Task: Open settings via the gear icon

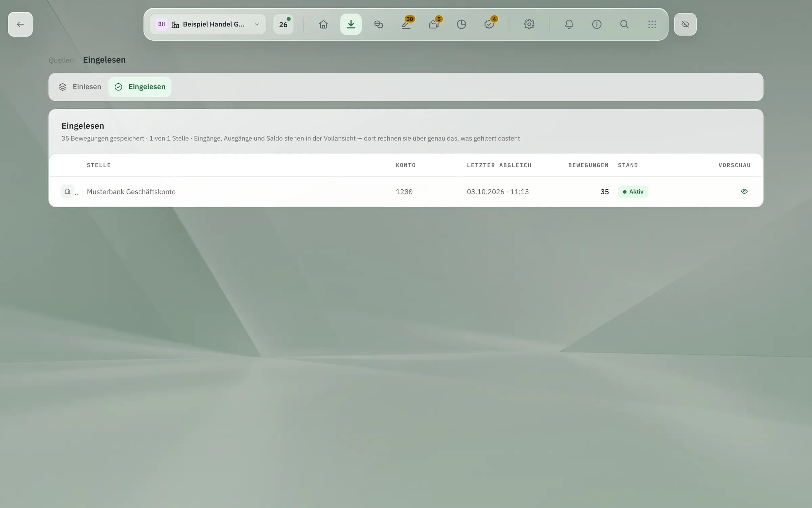Action: click(x=529, y=24)
